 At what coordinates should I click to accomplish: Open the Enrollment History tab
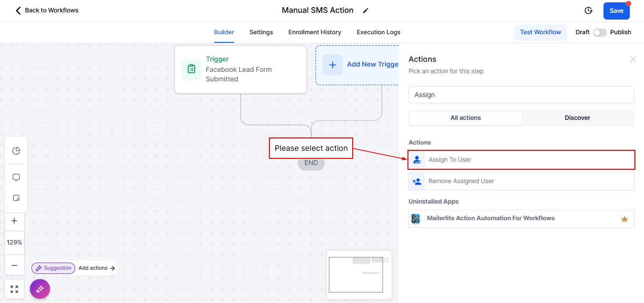tap(315, 32)
